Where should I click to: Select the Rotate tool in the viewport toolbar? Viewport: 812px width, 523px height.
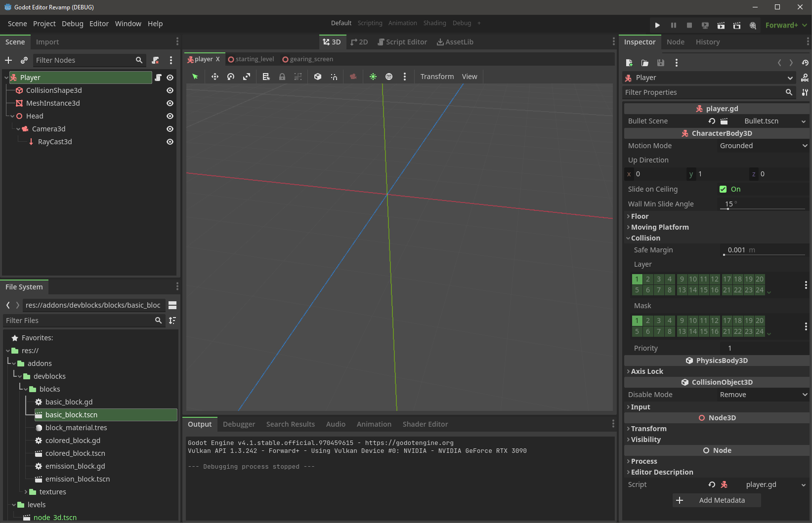coord(230,77)
